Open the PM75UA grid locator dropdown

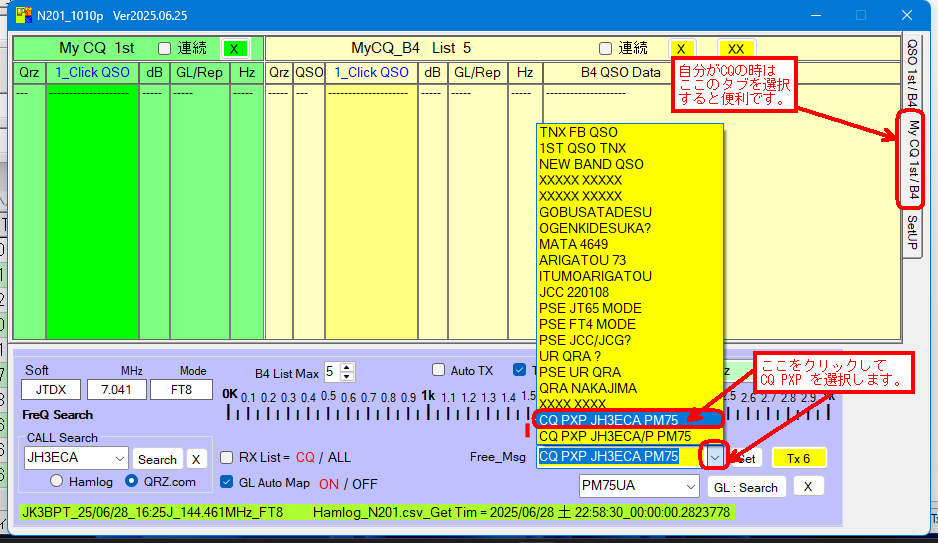pos(691,487)
